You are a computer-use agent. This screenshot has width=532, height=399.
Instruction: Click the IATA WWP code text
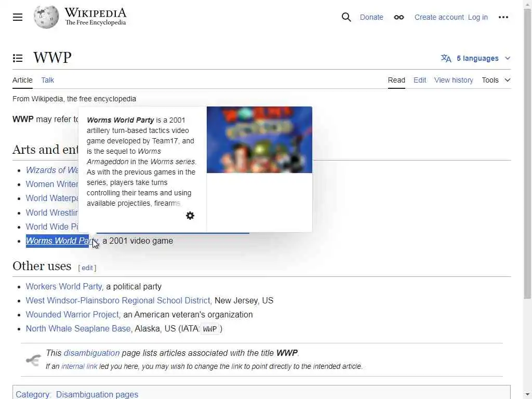tap(210, 329)
